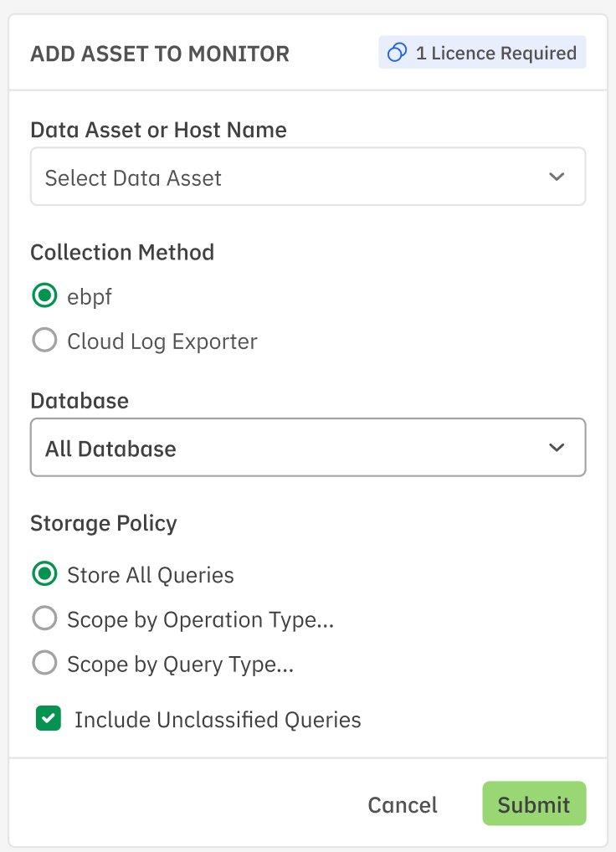Open the Select Data Asset dropdown

coord(307,177)
